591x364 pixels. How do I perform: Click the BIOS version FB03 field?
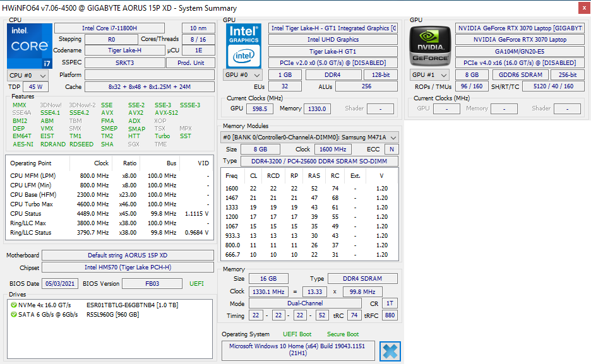[x=152, y=284]
